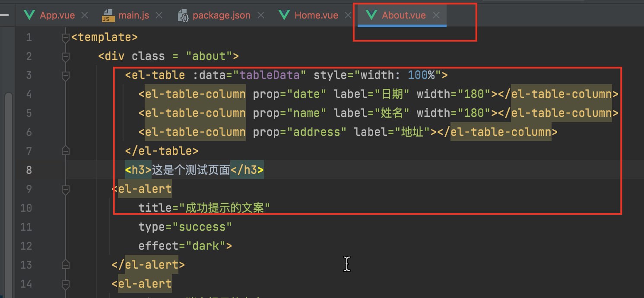Close the About.vue tab with its X

436,15
